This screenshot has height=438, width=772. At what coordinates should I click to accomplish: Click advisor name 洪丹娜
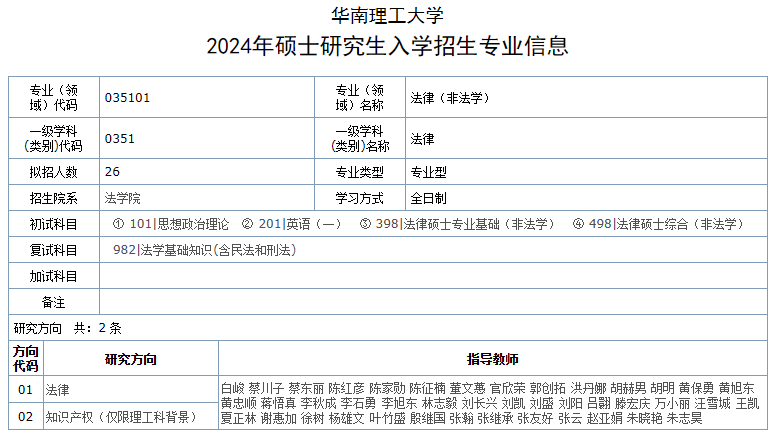click(x=588, y=388)
